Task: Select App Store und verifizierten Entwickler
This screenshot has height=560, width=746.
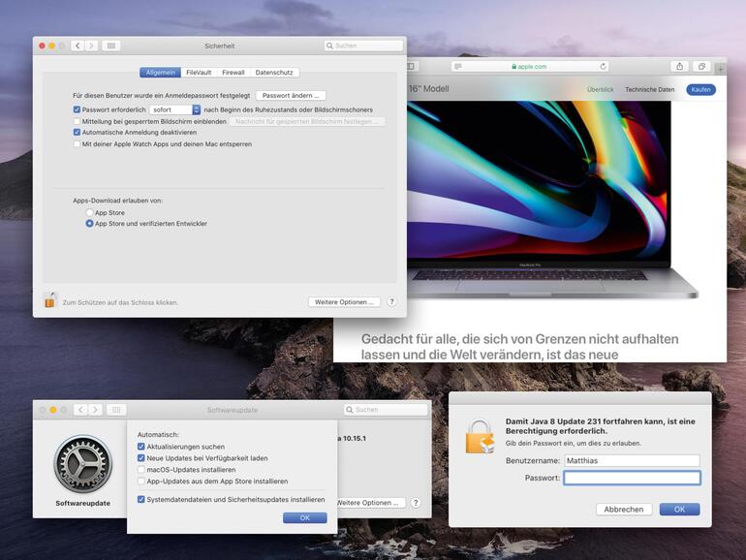Action: click(x=89, y=223)
